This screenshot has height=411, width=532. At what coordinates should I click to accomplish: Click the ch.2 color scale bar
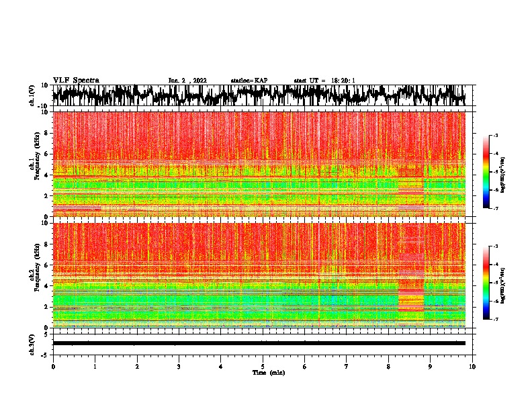(486, 283)
